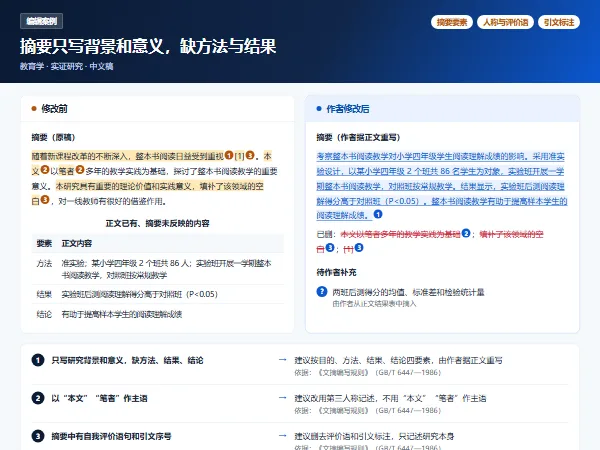
Task: Click column header "要素"
Action: pos(44,243)
